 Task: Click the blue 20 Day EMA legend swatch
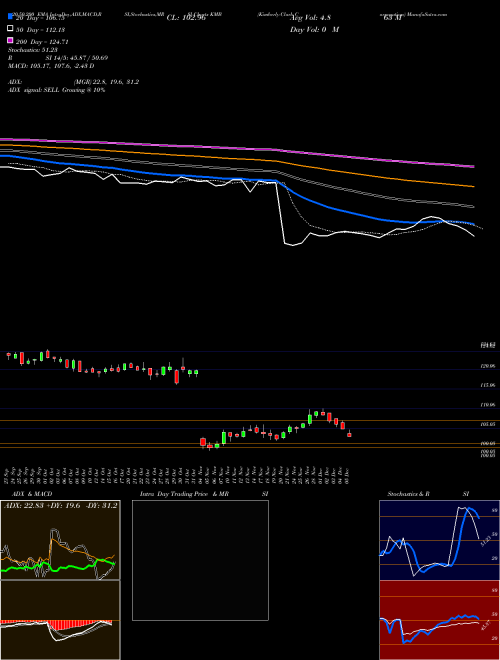coord(11,17)
